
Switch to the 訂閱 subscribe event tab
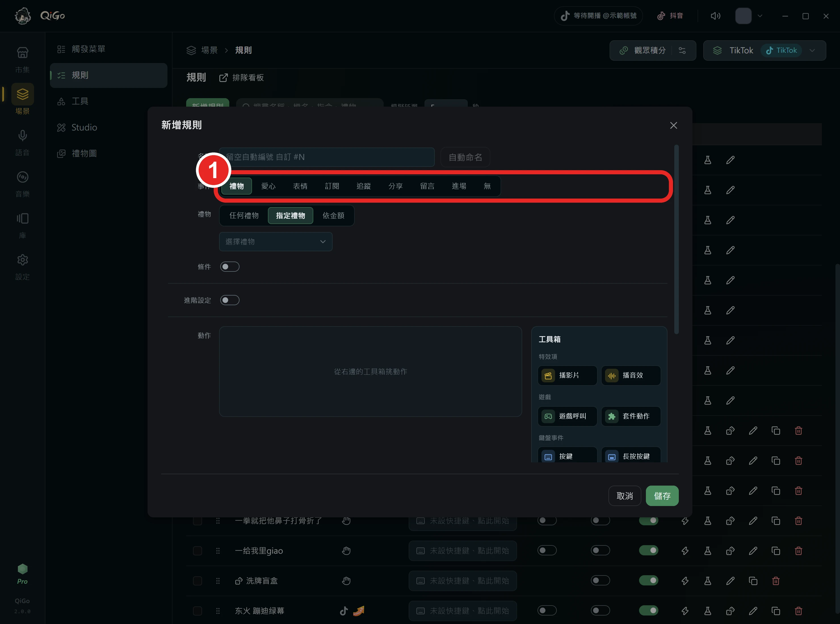(x=332, y=186)
